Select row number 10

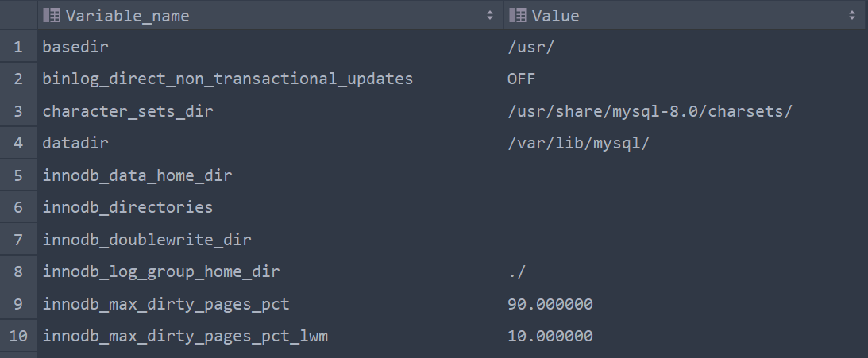click(x=18, y=337)
